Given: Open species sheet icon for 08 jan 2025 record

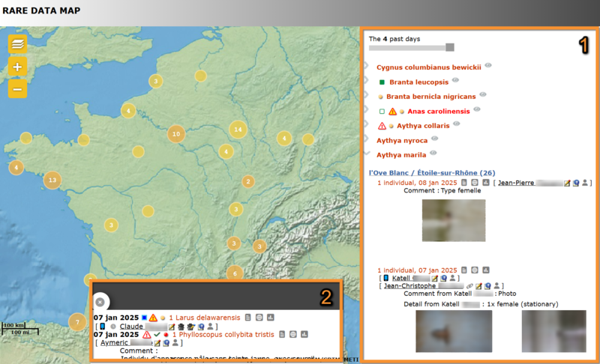Looking at the screenshot, I should [x=464, y=183].
